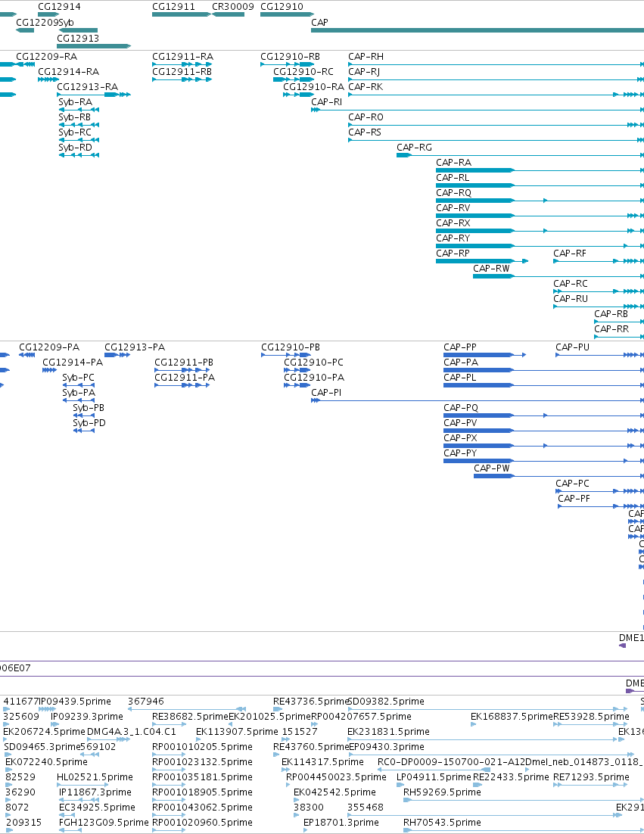Open transcript CG12910-RB
Screen dimensions: 644x834
[290, 56]
